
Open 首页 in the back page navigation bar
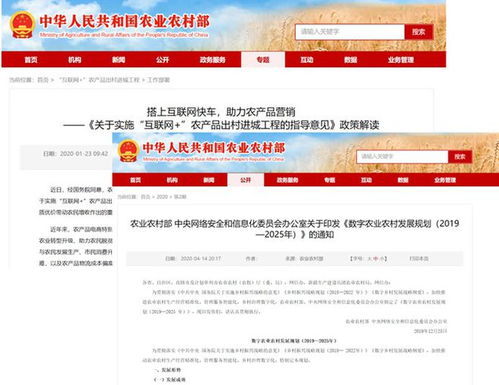pyautogui.click(x=31, y=60)
